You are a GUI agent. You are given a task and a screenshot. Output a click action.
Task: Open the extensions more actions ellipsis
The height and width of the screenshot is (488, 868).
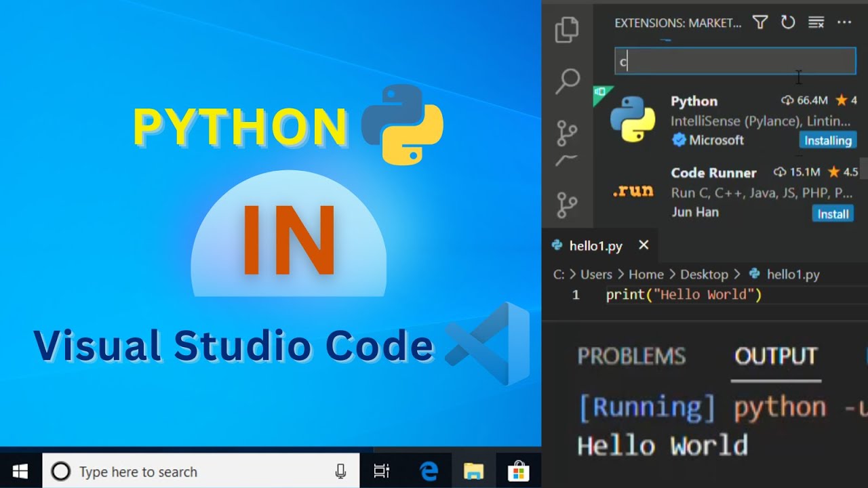(844, 23)
